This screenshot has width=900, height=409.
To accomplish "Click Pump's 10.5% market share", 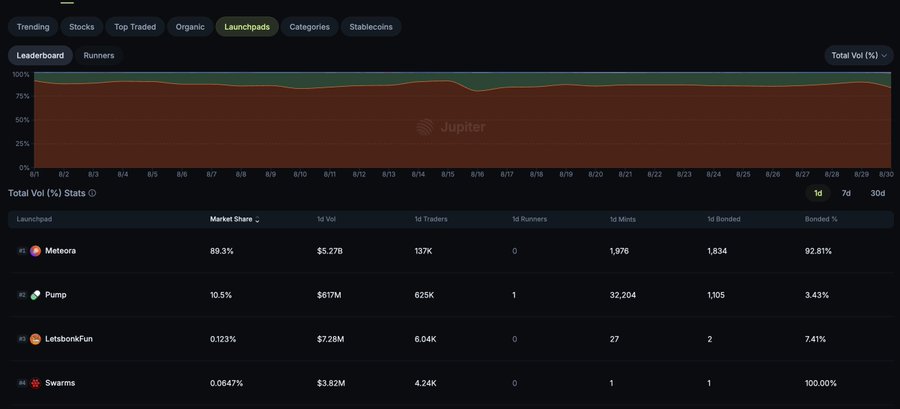I will [221, 295].
